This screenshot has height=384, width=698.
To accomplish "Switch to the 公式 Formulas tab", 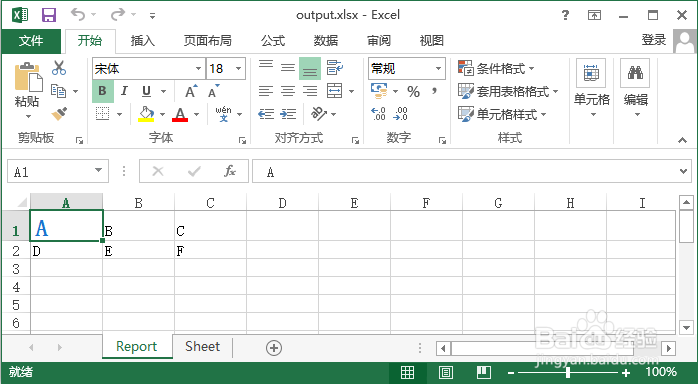I will tap(273, 41).
